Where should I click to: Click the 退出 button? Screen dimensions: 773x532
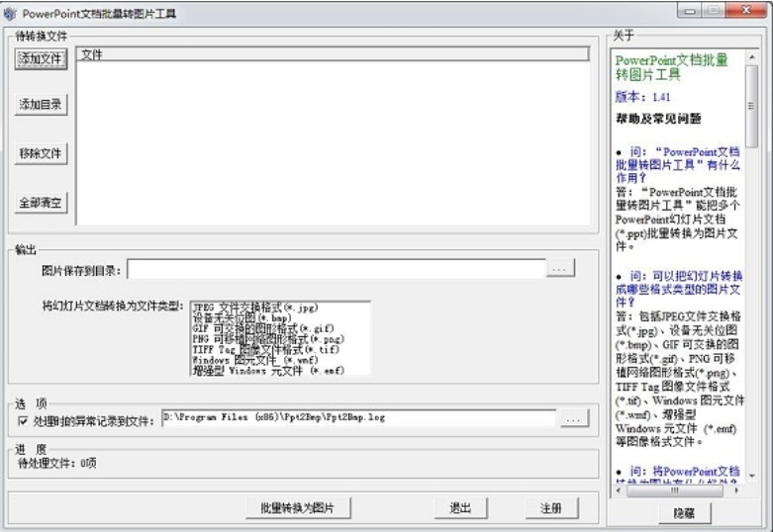(x=461, y=508)
